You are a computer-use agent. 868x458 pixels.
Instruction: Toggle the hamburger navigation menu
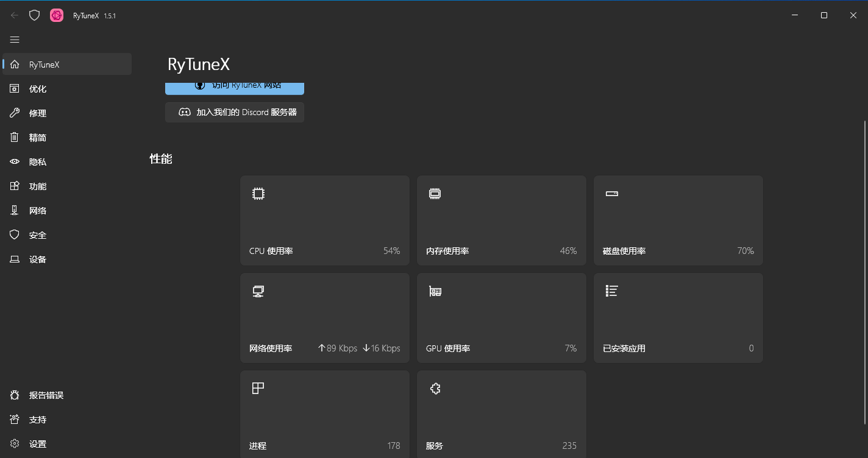click(15, 40)
